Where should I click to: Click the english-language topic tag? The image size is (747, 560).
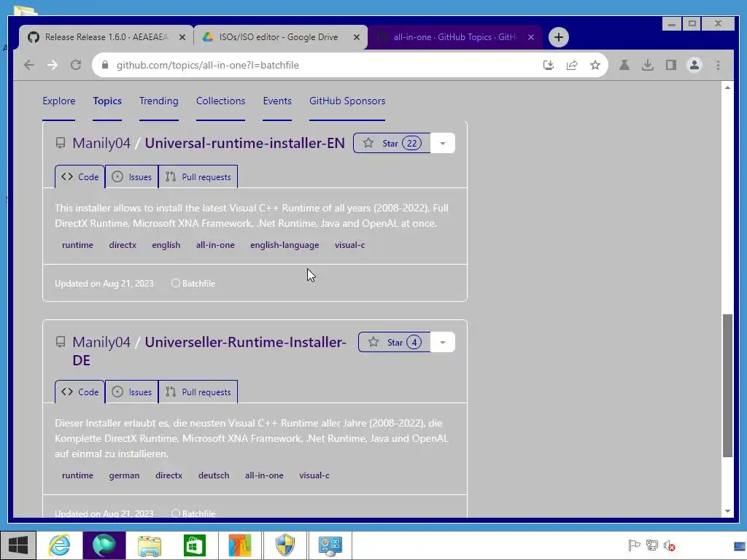click(x=285, y=245)
